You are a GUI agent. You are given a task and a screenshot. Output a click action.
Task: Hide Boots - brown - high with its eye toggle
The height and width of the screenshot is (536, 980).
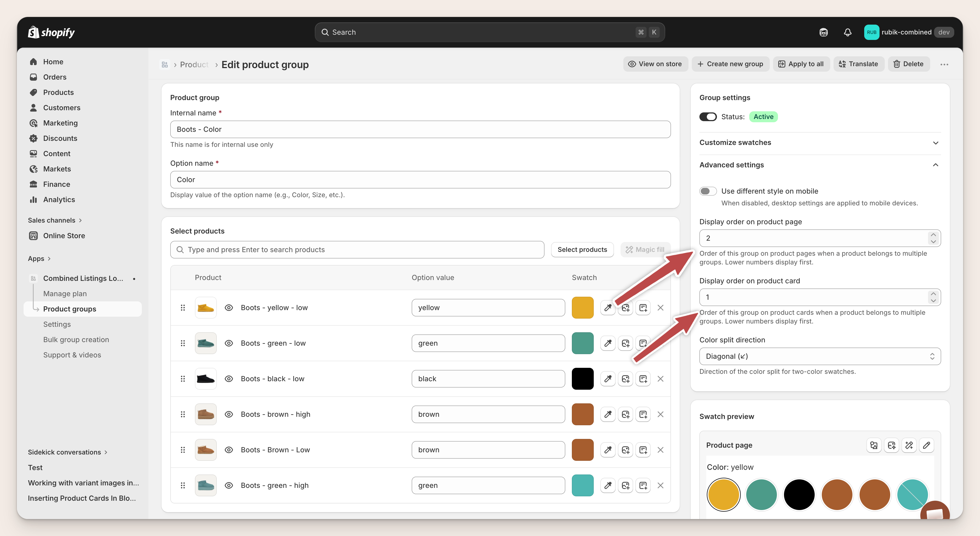(229, 414)
